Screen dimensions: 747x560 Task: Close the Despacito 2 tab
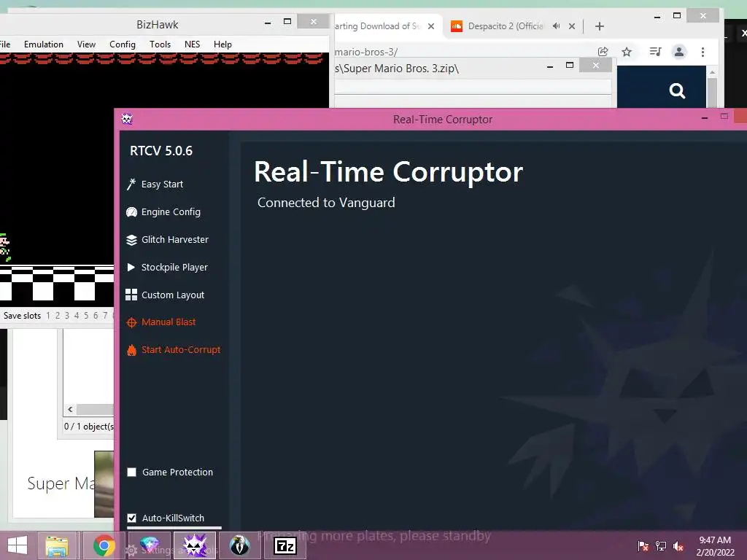[572, 26]
